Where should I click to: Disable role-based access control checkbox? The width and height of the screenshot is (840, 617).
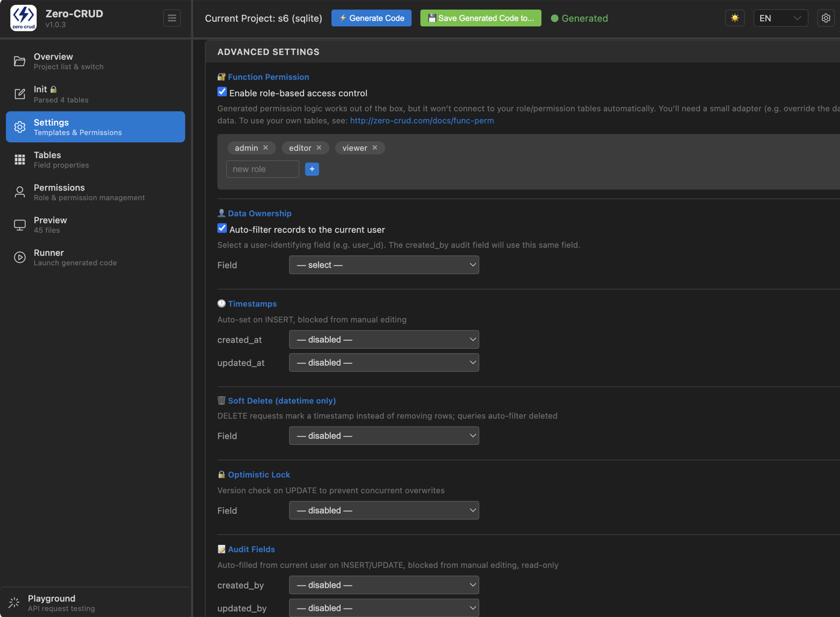click(222, 92)
